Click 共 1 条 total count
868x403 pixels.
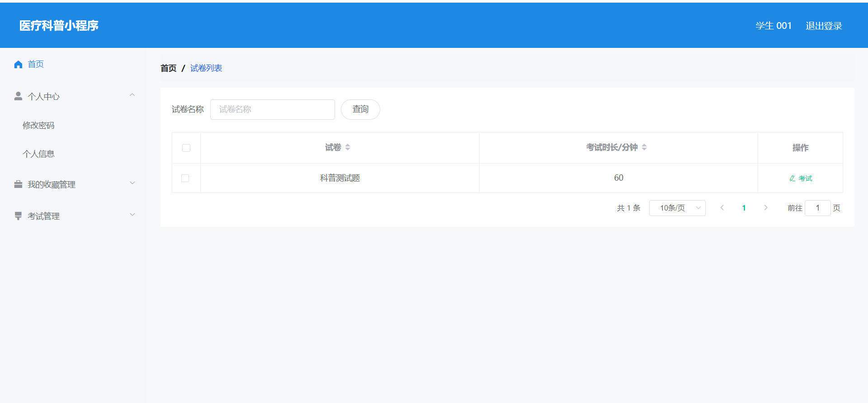point(628,208)
